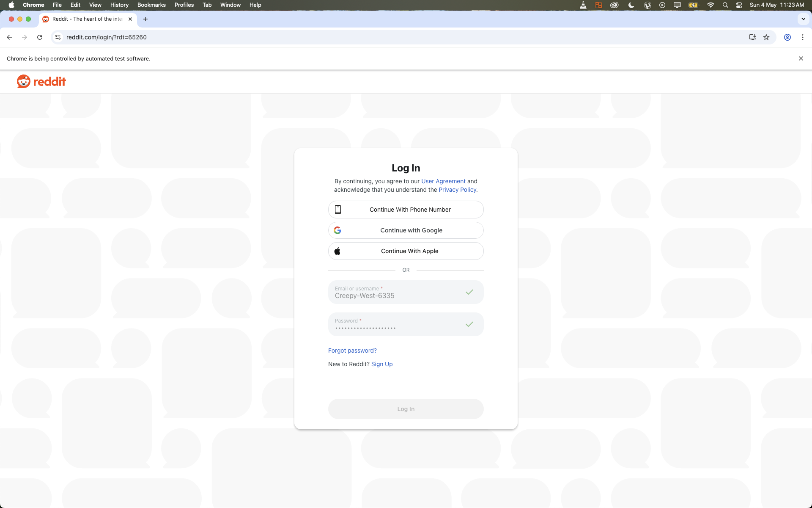Open the Bookmarks menu
This screenshot has width=812, height=508.
[x=151, y=5]
